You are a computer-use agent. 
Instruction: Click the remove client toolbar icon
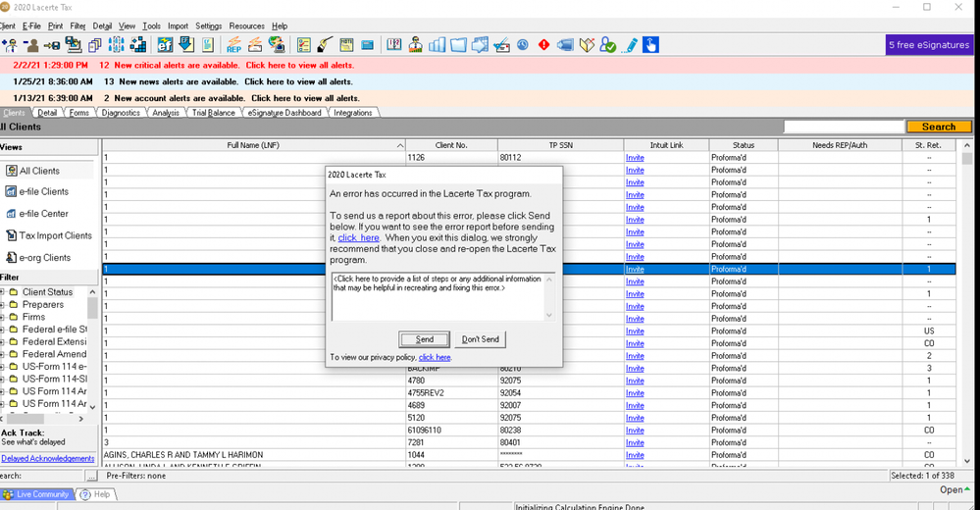coord(30,45)
